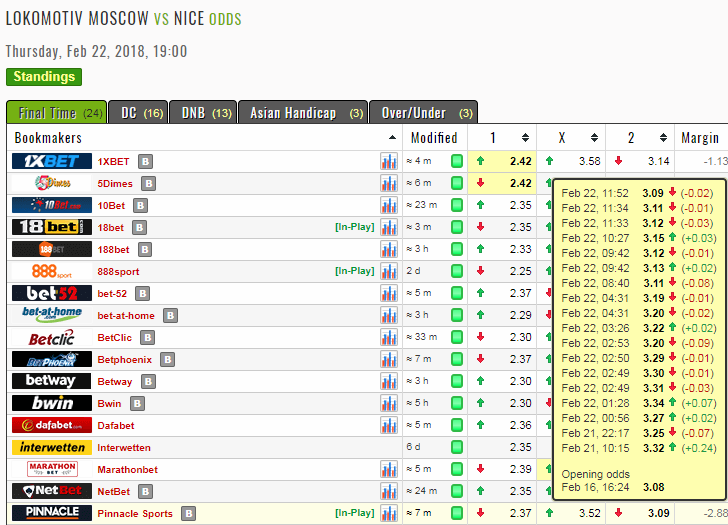Switch to the DC tab

click(x=138, y=112)
